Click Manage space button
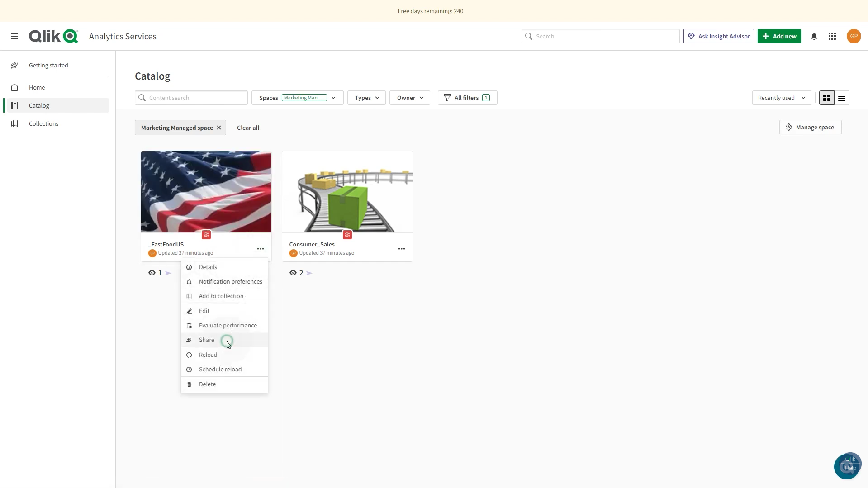This screenshot has height=488, width=868. pos(810,127)
